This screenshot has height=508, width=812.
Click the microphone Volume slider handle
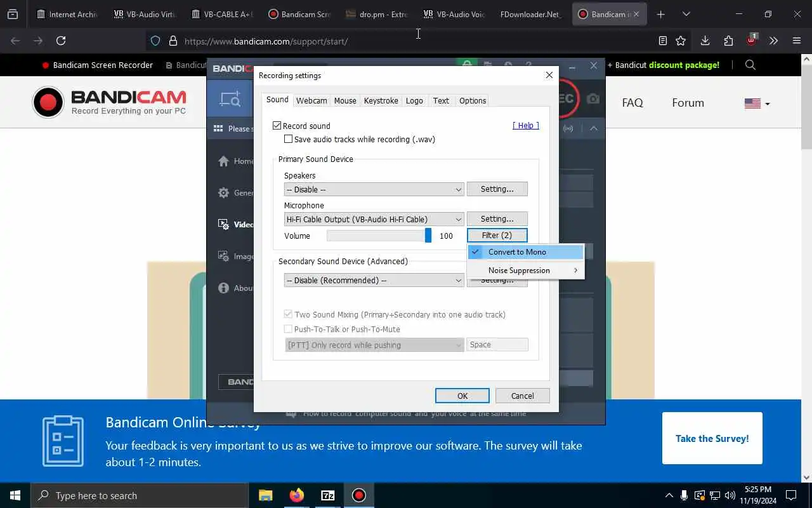(428, 236)
